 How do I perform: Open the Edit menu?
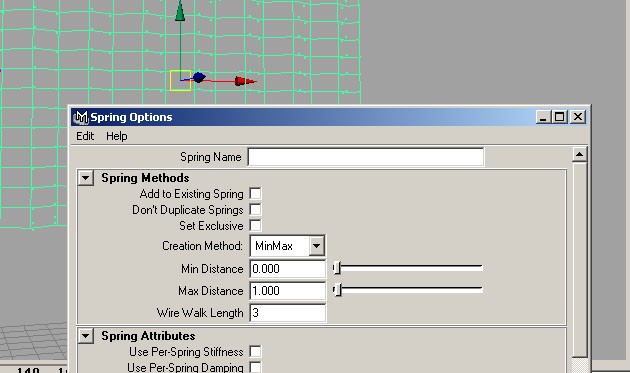tap(85, 136)
